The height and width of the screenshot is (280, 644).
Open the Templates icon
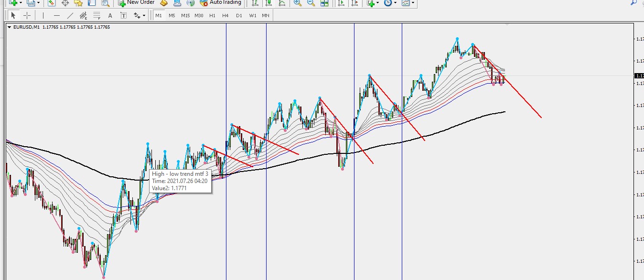[406, 2]
